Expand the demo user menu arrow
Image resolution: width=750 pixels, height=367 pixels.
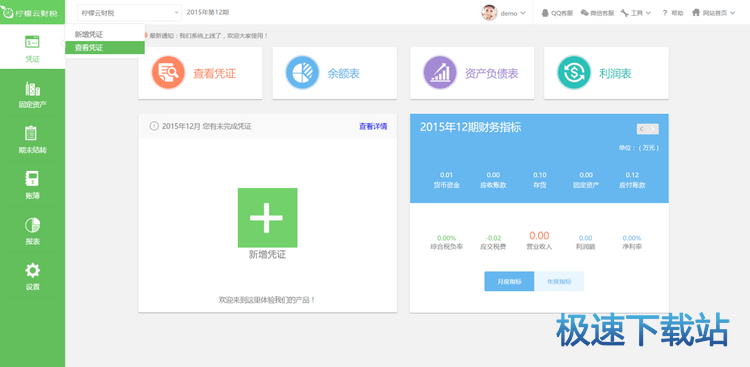(522, 13)
